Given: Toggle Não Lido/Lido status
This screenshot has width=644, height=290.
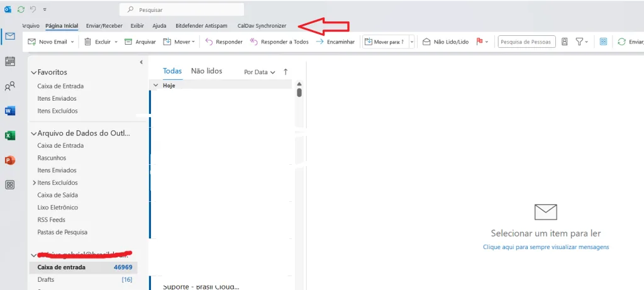Looking at the screenshot, I should pos(446,42).
